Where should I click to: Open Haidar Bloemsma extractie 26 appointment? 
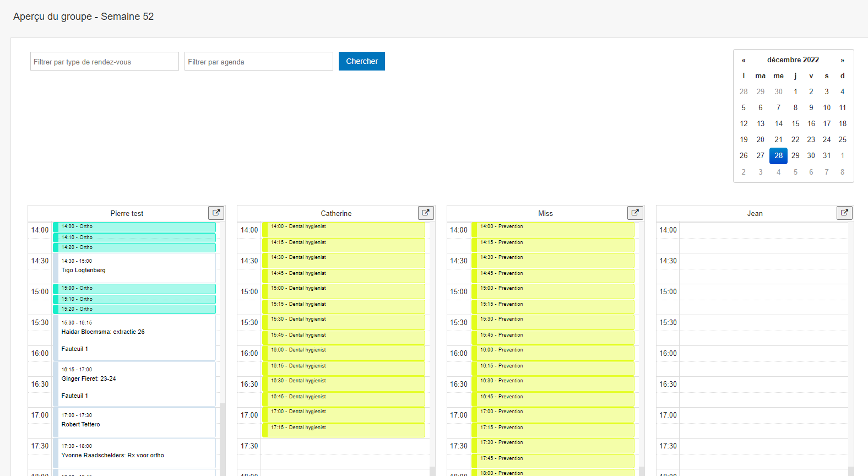134,338
